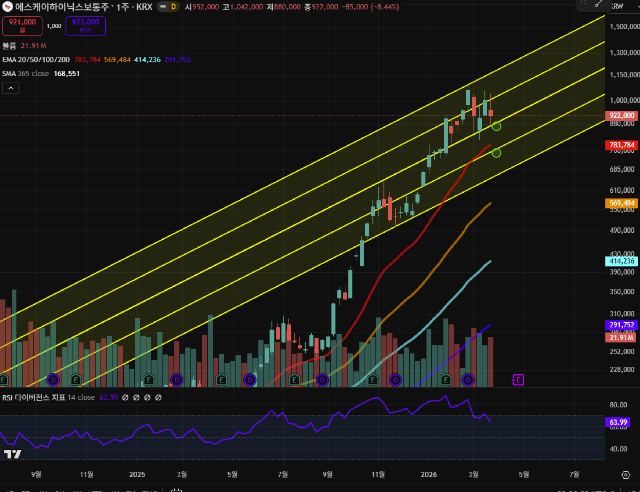Click the 291,752 value in EMA legend
Image resolution: width=640 pixels, height=492 pixels.
point(177,60)
